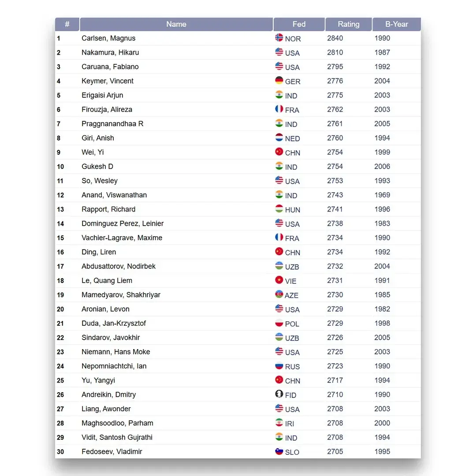The width and height of the screenshot is (476, 476).
Task: Open Carlsen, Magnus player link
Action: 108,38
